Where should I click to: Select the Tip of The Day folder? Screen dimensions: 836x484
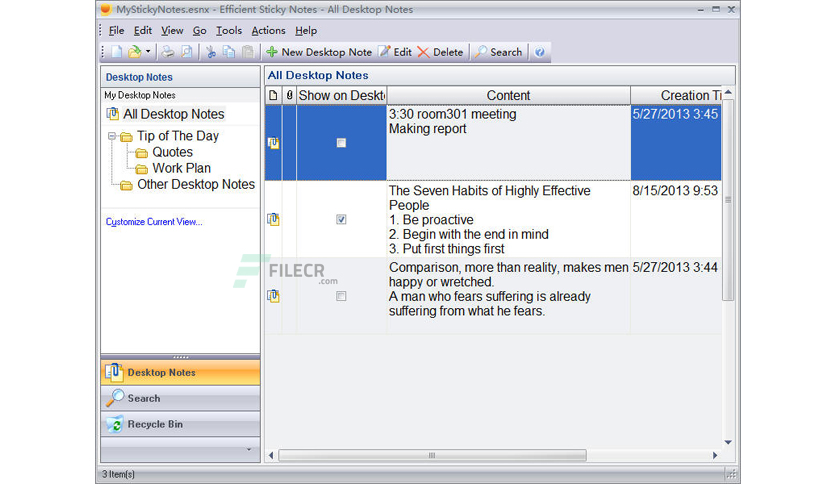178,136
